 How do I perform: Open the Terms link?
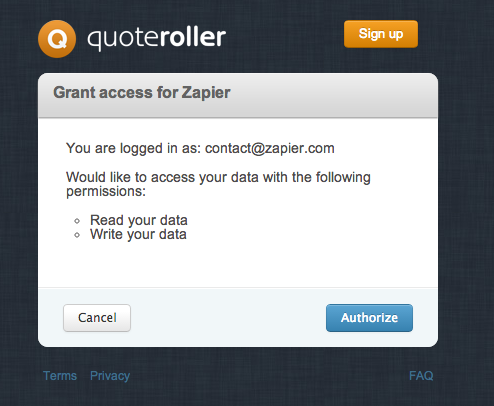coord(60,376)
